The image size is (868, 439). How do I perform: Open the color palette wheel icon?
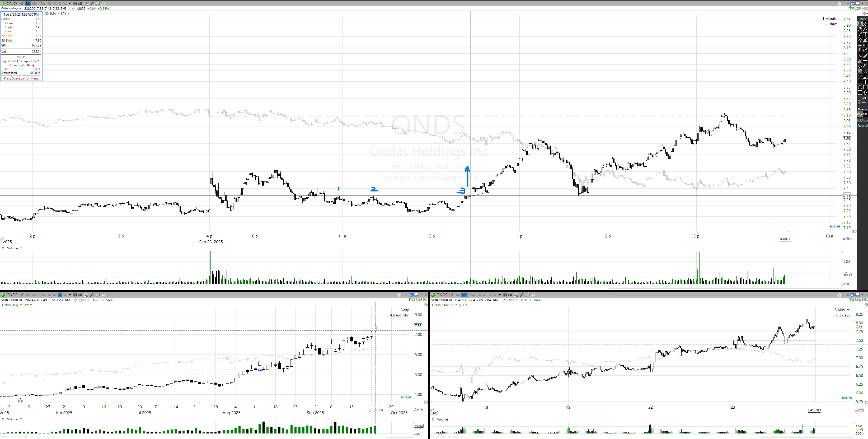864,13
